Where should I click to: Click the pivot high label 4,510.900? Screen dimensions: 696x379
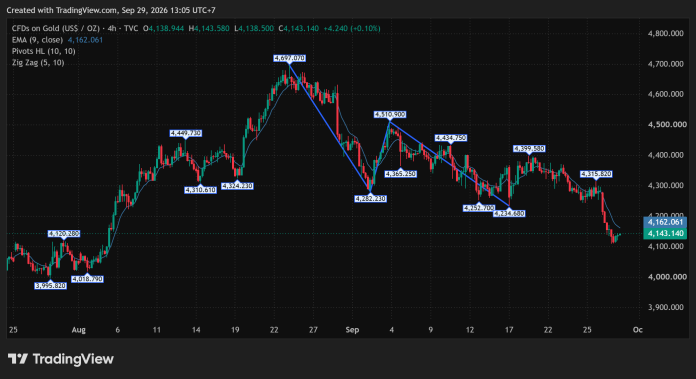[390, 114]
